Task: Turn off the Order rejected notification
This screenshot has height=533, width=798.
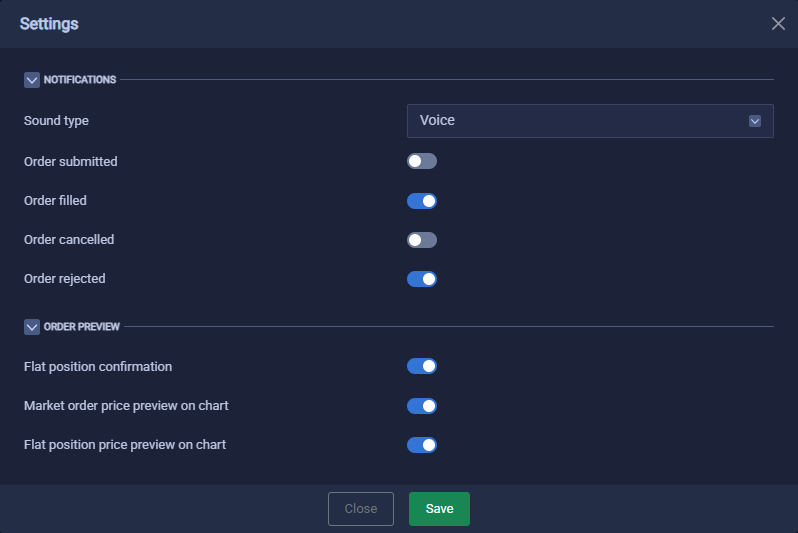Action: coord(422,279)
